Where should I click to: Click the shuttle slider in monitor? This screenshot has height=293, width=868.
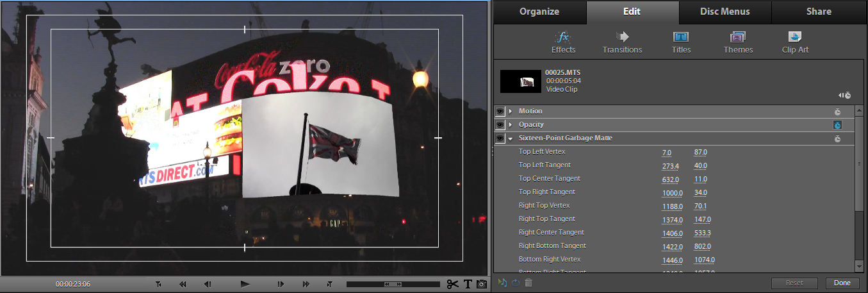click(393, 284)
